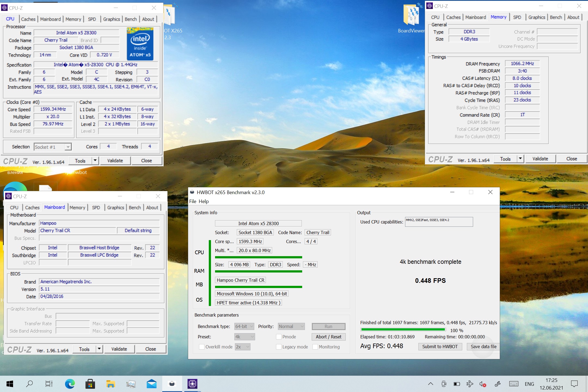Click Close in Memory CPU-Z window
588x392 pixels.
click(571, 159)
